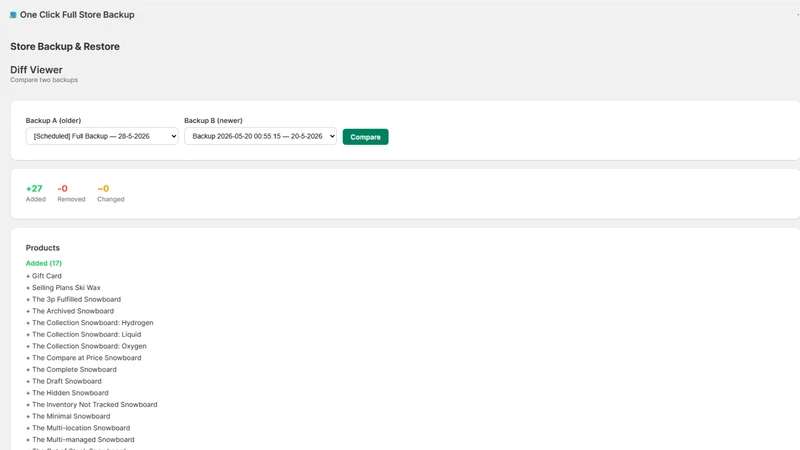Click the Products section heading

click(43, 248)
